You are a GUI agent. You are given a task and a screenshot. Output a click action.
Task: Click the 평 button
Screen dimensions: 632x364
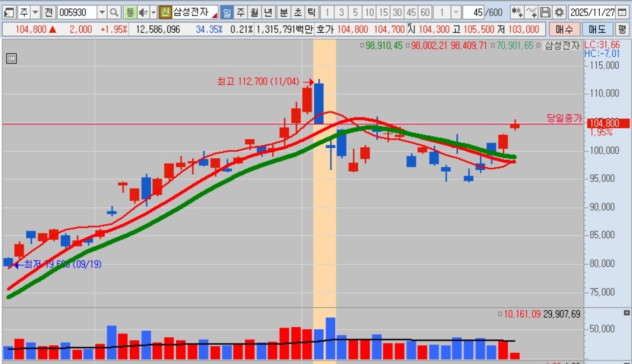[x=622, y=29]
